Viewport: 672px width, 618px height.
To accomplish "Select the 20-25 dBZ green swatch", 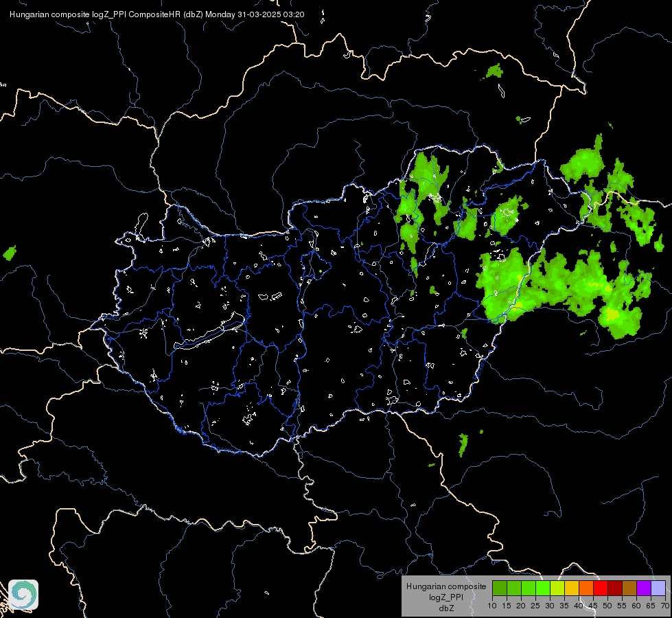I will click(x=529, y=588).
